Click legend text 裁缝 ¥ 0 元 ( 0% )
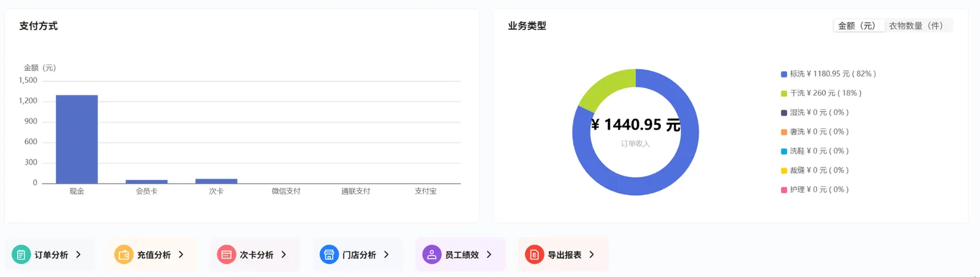The height and width of the screenshot is (277, 980). coord(819,170)
